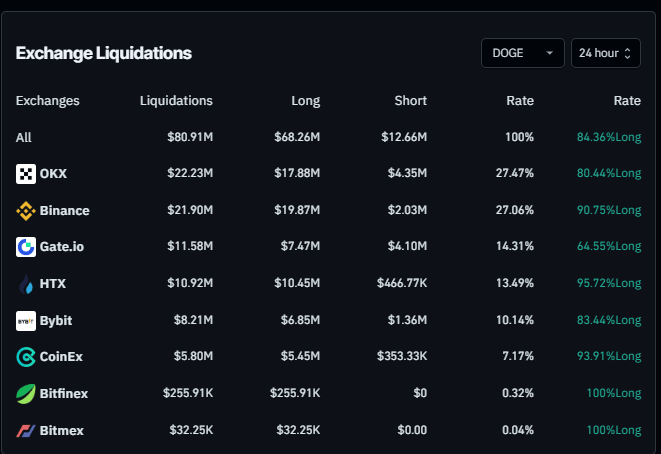Open the Gate.io exchange name link

(x=64, y=247)
